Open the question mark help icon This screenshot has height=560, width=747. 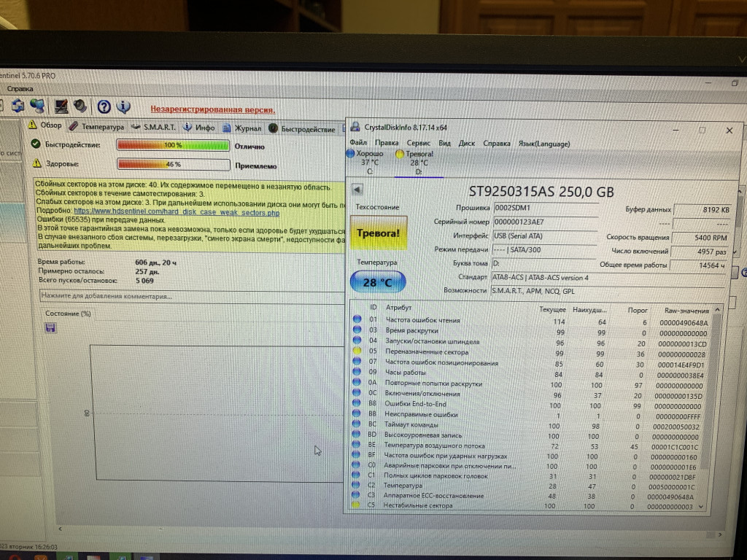point(104,106)
